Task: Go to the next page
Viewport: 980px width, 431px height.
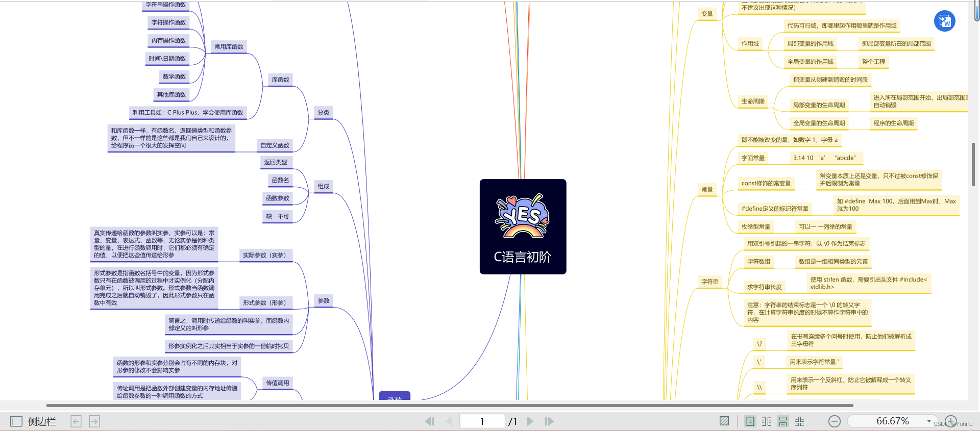Action: coord(530,421)
